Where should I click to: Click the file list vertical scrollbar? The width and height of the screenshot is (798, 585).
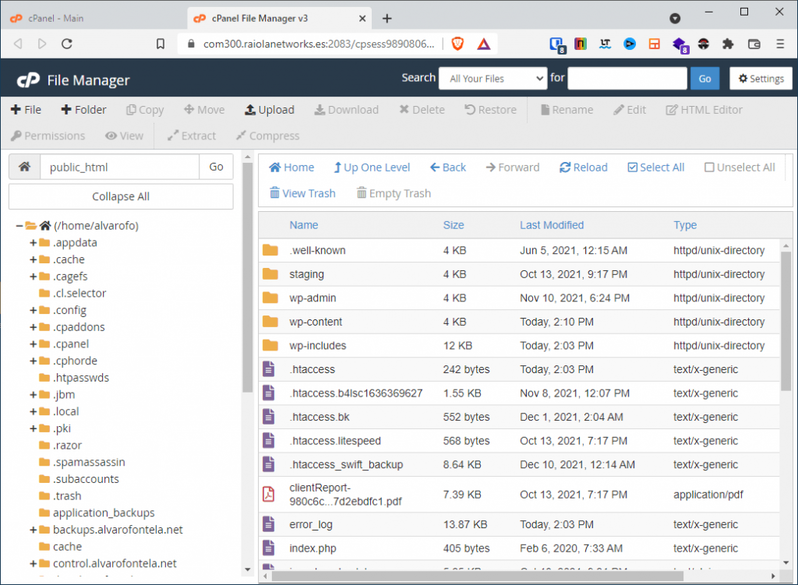[786, 321]
